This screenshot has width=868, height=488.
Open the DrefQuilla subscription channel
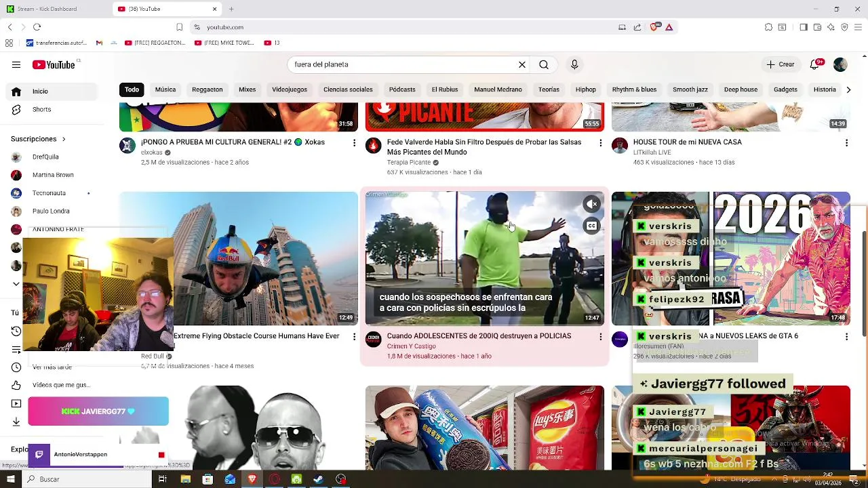pyautogui.click(x=45, y=157)
